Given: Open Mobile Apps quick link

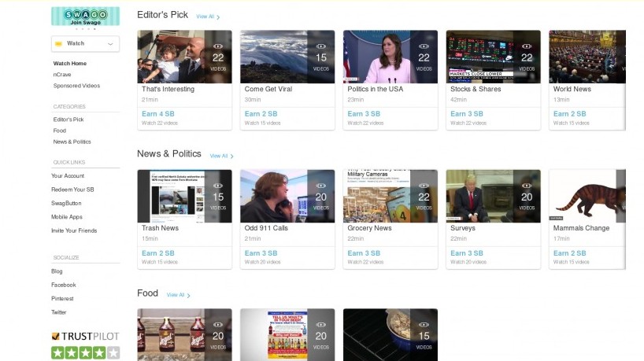Looking at the screenshot, I should click(67, 216).
